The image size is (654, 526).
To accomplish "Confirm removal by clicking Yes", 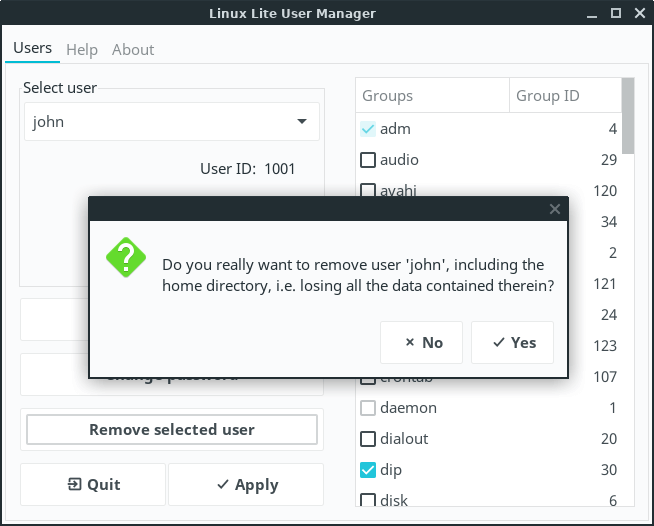I will (513, 342).
